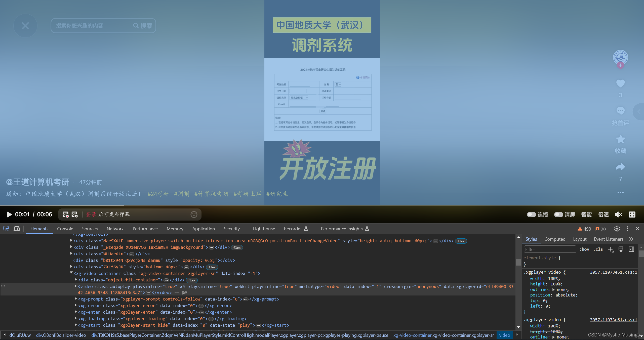Focus the styles Filter field

click(550, 249)
